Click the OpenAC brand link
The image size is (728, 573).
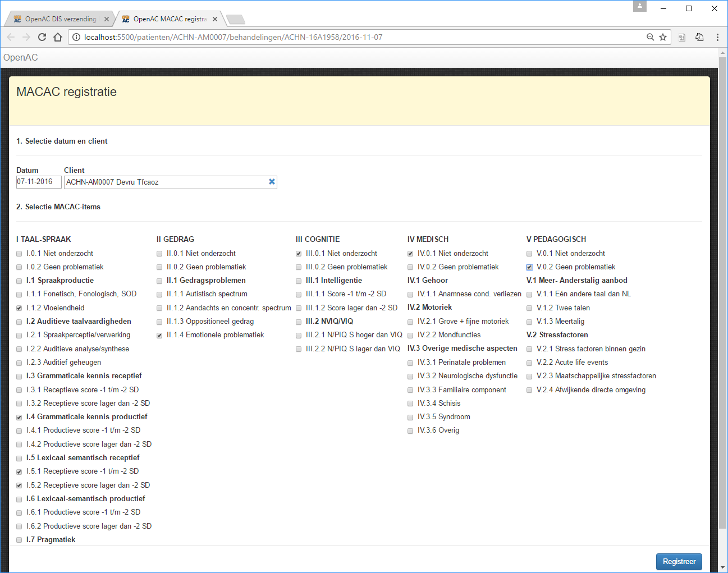coord(21,57)
